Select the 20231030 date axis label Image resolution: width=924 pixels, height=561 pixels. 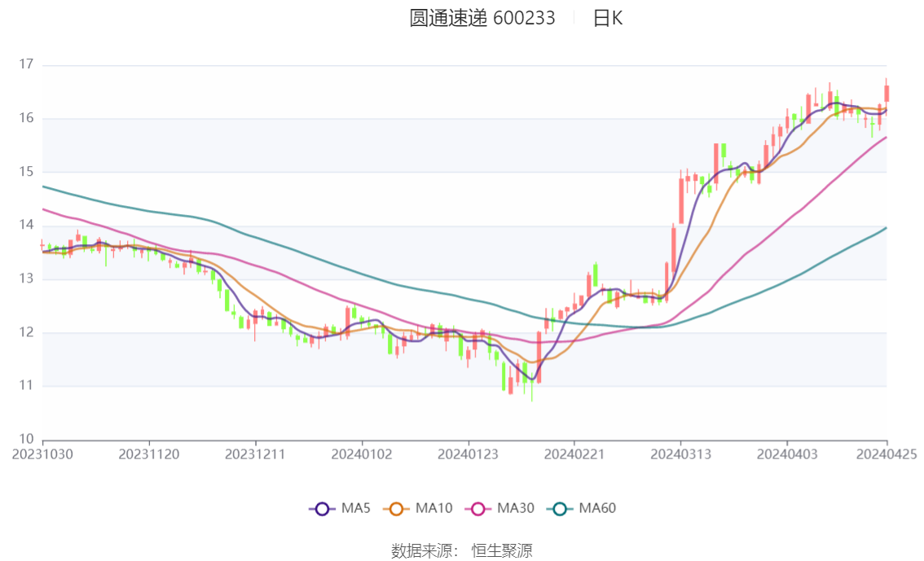click(x=42, y=454)
